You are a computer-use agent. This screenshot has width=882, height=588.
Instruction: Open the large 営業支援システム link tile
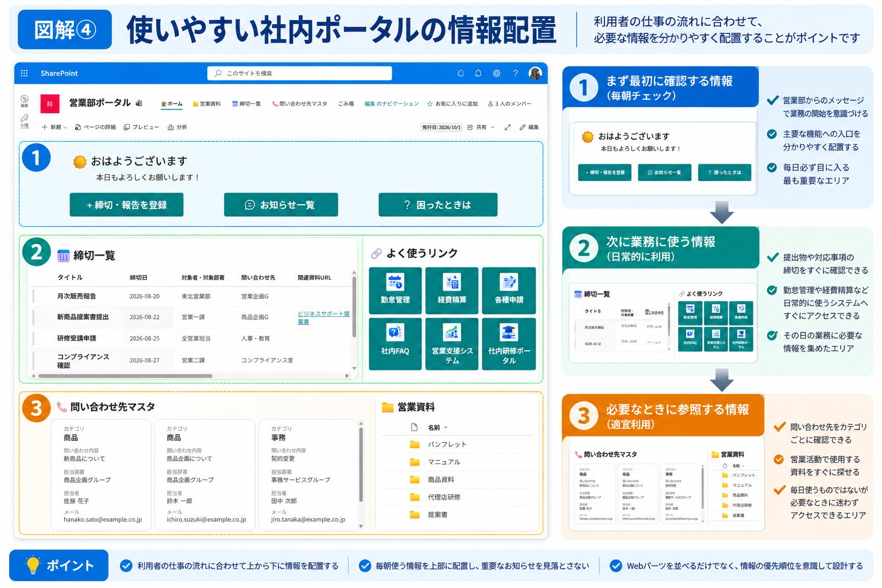pos(452,344)
